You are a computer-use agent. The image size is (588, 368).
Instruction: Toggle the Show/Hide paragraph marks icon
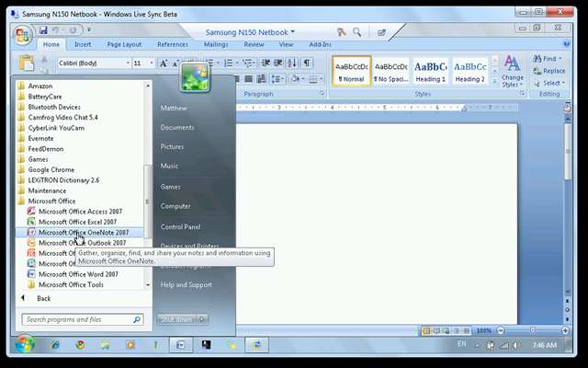point(307,63)
